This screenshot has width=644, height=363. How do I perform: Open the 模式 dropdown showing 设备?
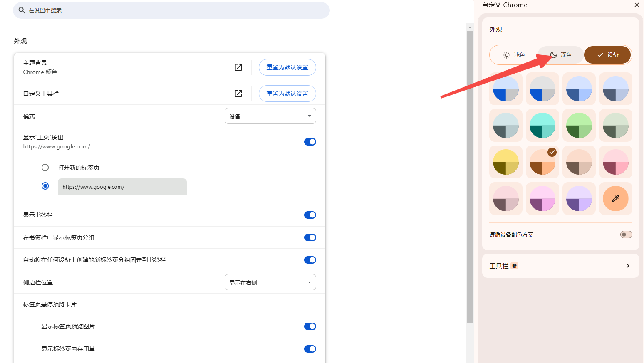pyautogui.click(x=270, y=116)
